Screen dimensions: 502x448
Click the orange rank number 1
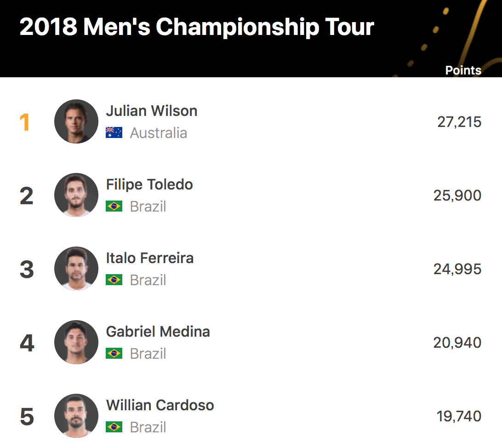pyautogui.click(x=25, y=122)
